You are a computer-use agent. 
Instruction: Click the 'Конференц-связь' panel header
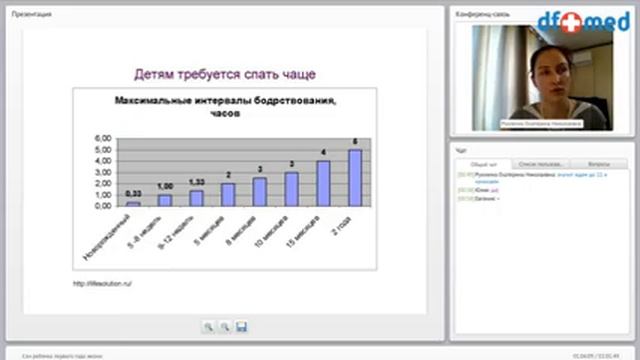coord(482,14)
